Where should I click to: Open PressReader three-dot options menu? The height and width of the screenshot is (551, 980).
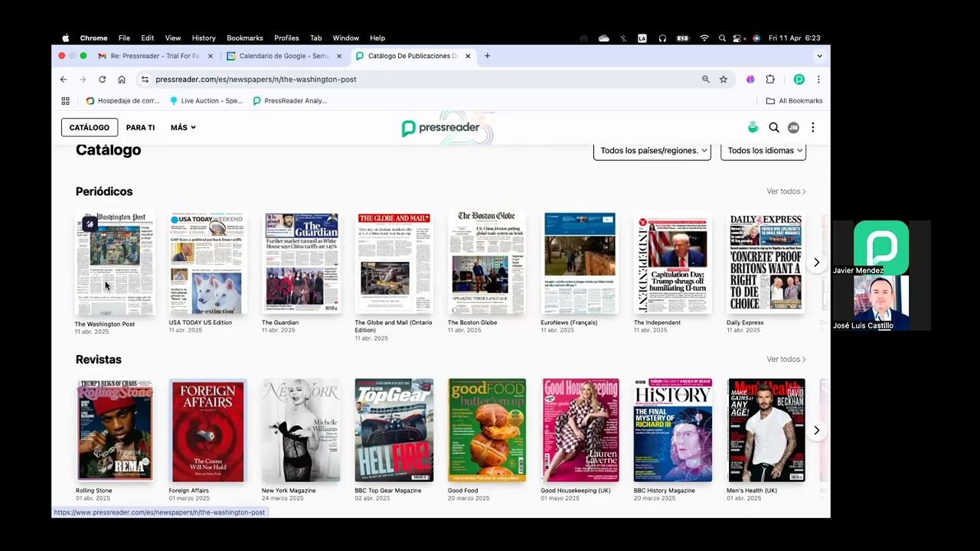[813, 128]
